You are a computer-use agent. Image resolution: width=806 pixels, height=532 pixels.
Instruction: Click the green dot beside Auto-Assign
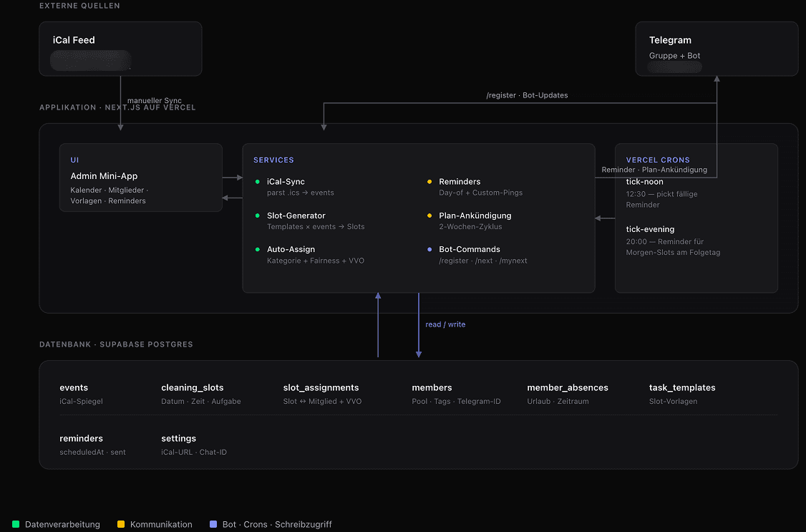point(258,249)
